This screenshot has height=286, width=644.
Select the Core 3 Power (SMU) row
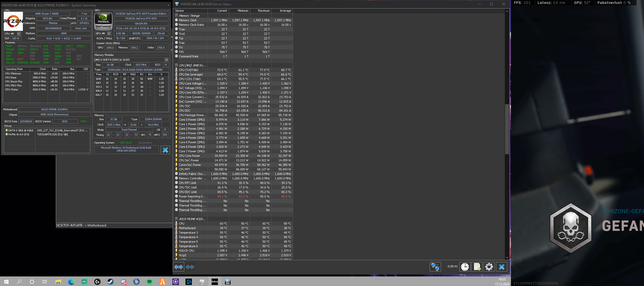233,133
